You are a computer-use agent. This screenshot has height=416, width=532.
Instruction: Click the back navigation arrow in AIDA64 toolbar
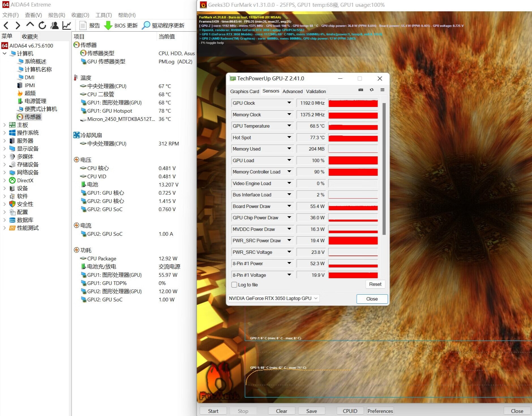tap(6, 25)
